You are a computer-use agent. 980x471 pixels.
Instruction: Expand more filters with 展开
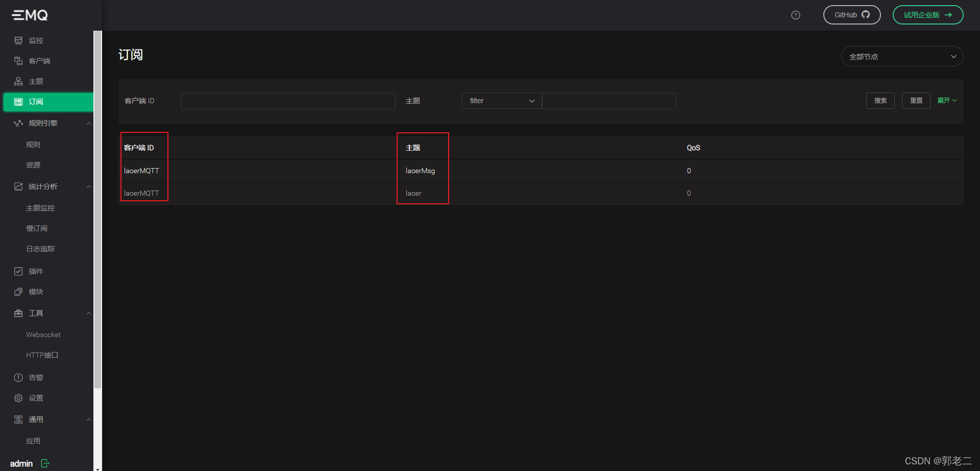[947, 101]
